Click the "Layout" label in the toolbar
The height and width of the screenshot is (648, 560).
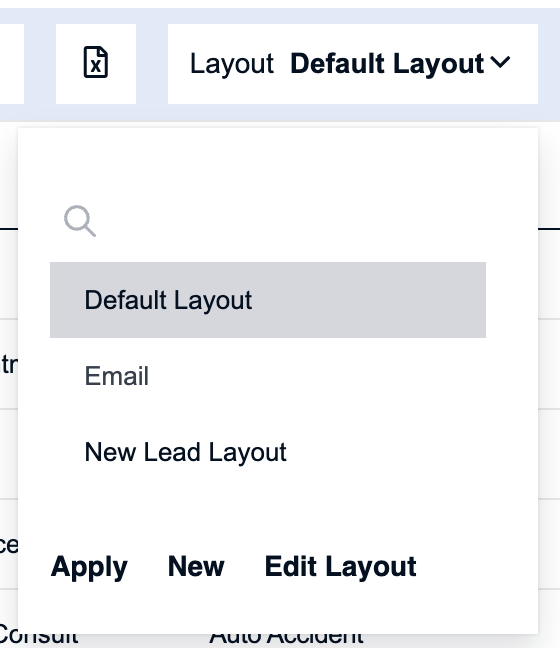point(232,64)
